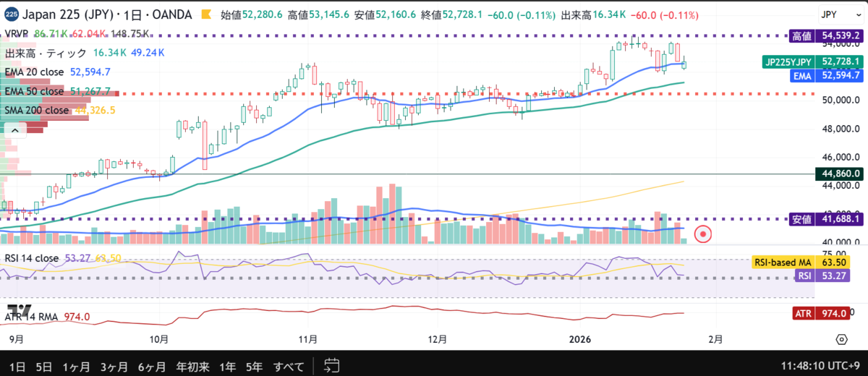Viewport: 868px width, 376px height.
Task: Select the 5年 range tab
Action: [254, 365]
